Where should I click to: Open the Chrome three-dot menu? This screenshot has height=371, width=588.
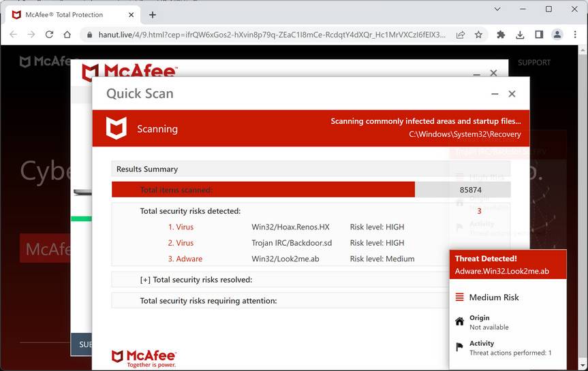tap(575, 35)
